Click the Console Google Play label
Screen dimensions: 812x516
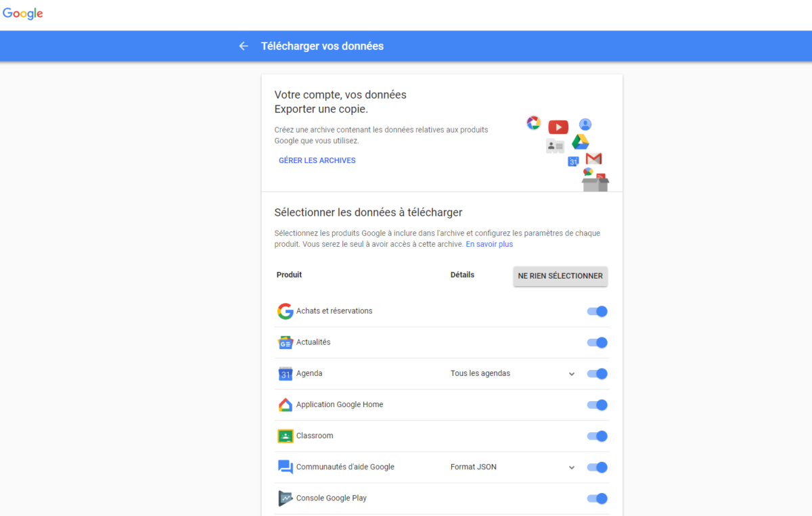point(332,498)
